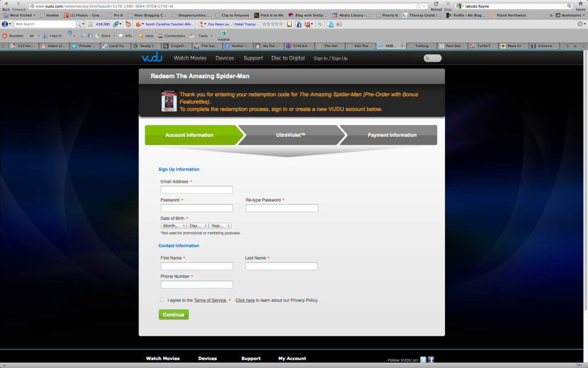Click the Facebook icon in StumbleUpon toolbar
The width and height of the screenshot is (588, 368).
(90, 36)
